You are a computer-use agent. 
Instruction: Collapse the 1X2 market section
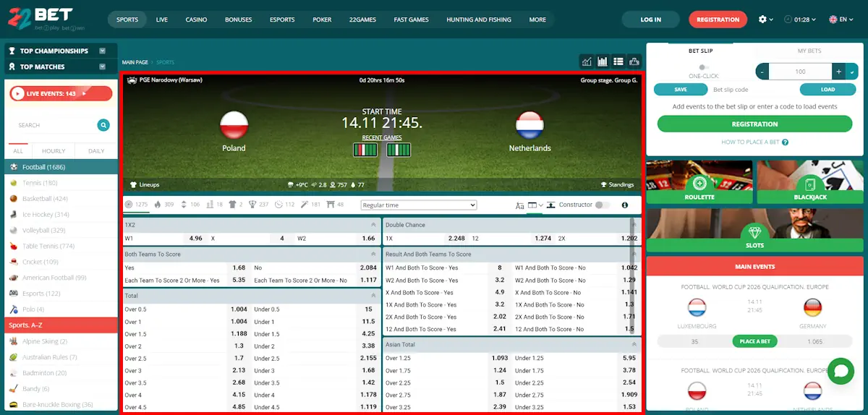[373, 225]
